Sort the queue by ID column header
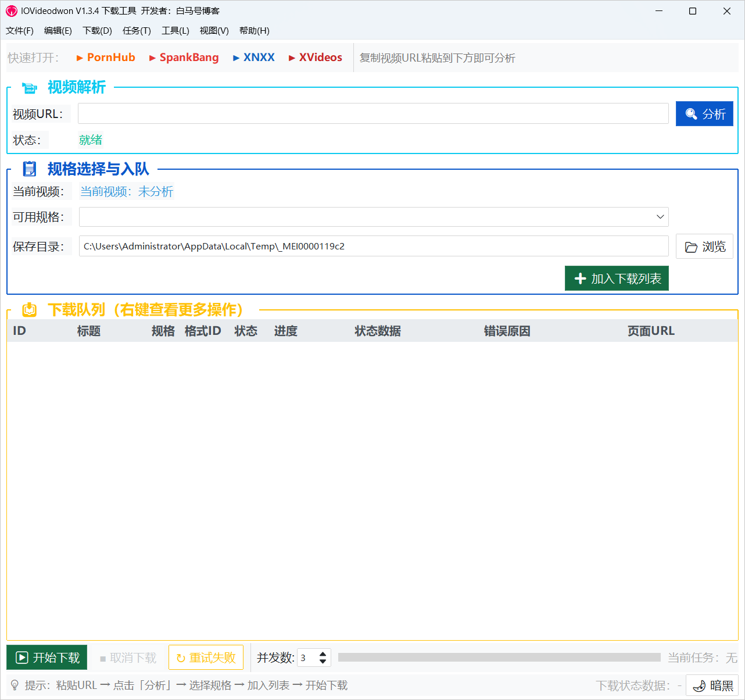The width and height of the screenshot is (745, 700). (20, 331)
